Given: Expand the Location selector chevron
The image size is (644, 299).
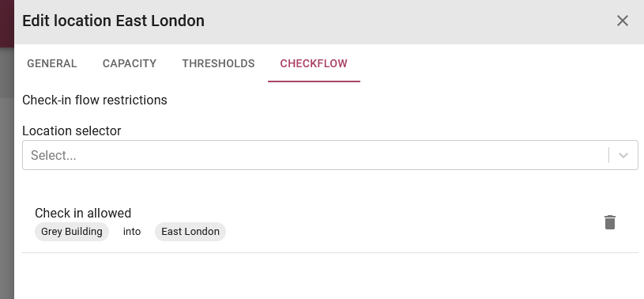Looking at the screenshot, I should coord(623,155).
